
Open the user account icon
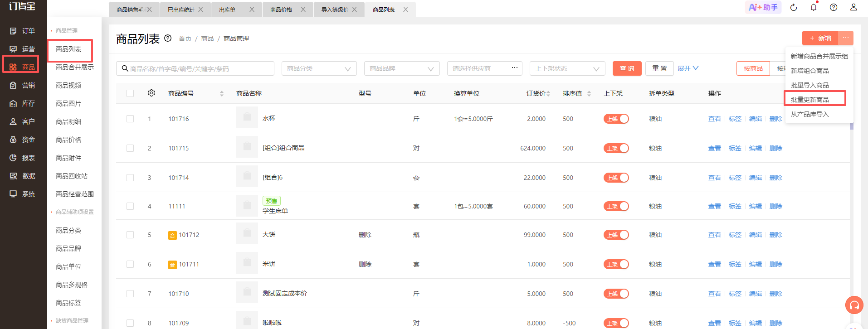point(853,7)
